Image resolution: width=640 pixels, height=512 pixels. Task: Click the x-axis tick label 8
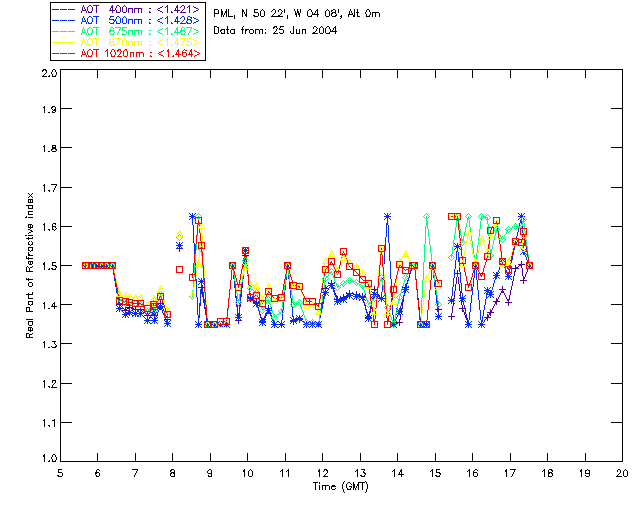click(x=173, y=473)
